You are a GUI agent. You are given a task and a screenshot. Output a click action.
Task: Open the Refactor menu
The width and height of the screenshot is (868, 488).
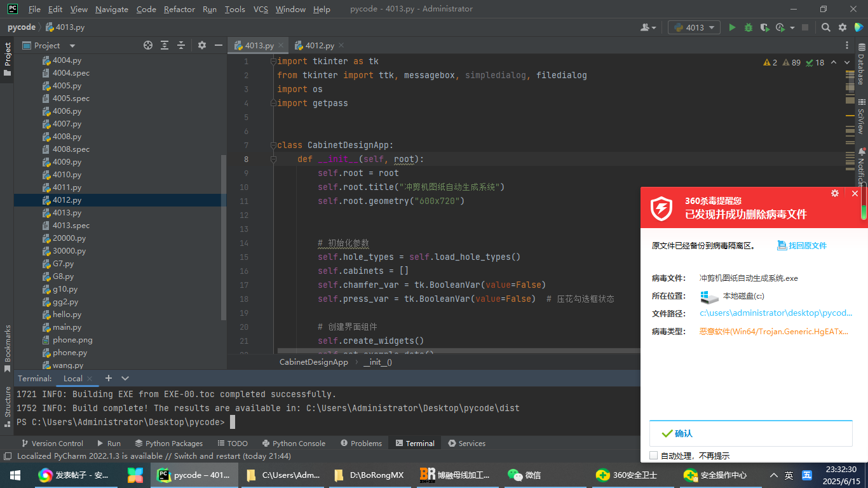pos(179,9)
